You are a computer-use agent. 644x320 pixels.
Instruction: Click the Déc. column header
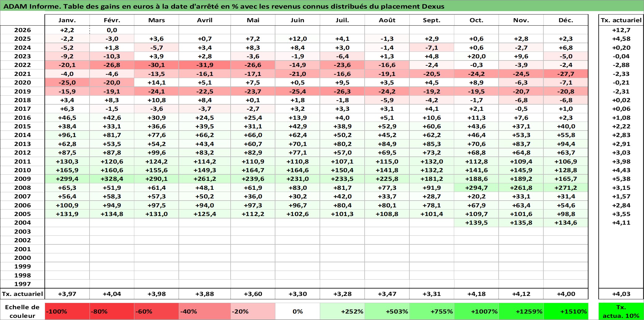[x=566, y=20]
